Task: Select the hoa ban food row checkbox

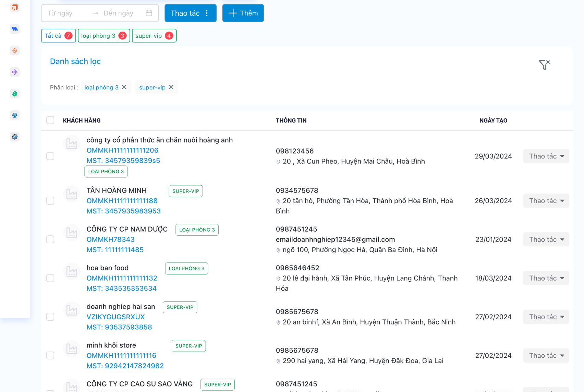Action: click(50, 278)
